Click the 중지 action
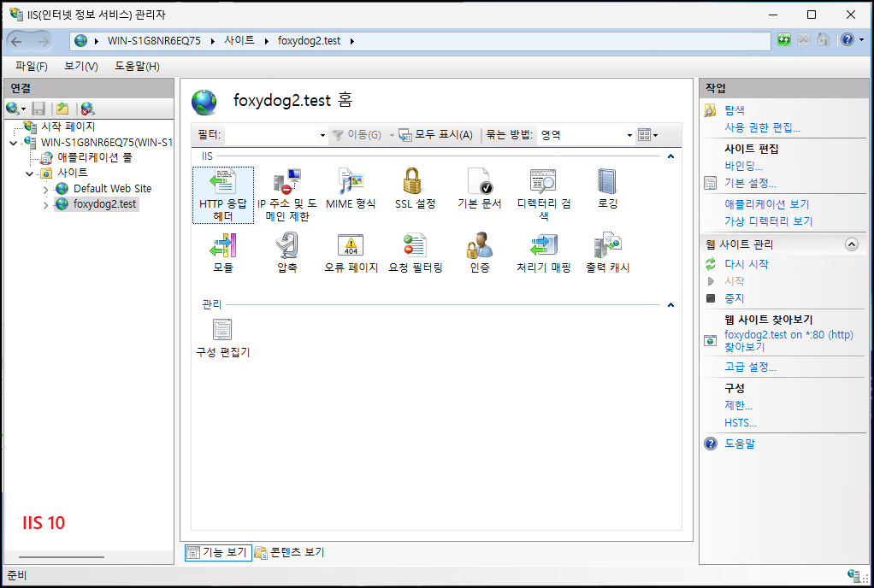 [x=734, y=298]
